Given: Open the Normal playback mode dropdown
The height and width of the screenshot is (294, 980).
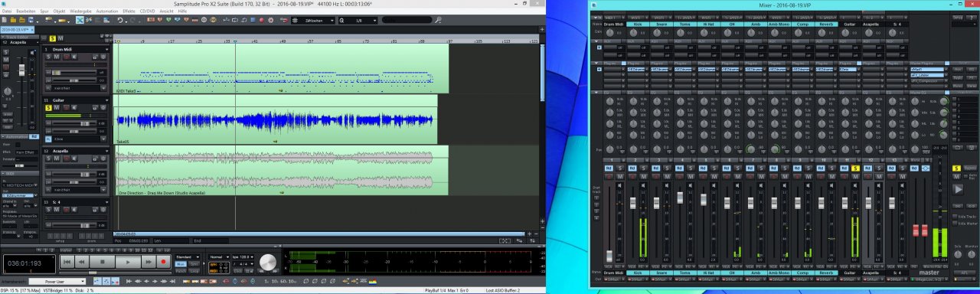Looking at the screenshot, I should click(x=219, y=256).
